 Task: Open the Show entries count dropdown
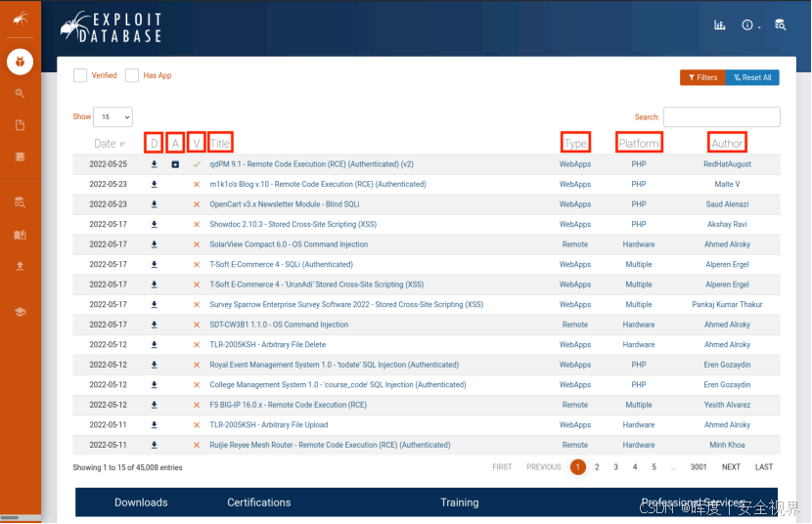pos(113,117)
